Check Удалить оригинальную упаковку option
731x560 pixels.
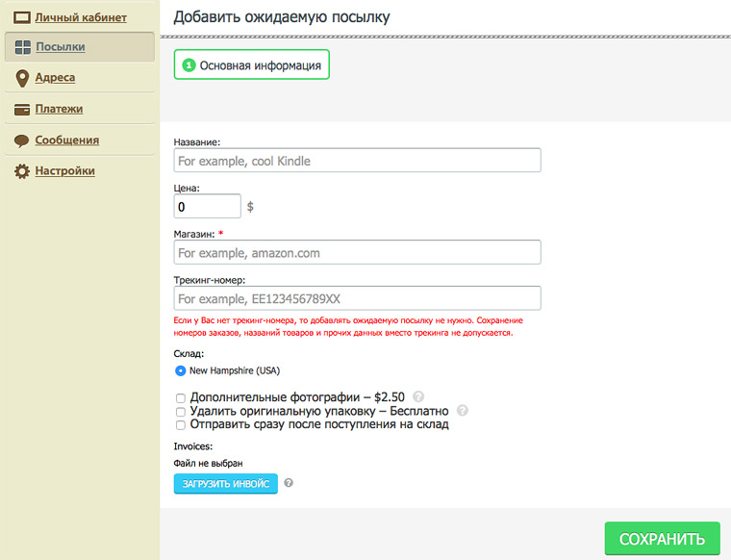[x=180, y=411]
